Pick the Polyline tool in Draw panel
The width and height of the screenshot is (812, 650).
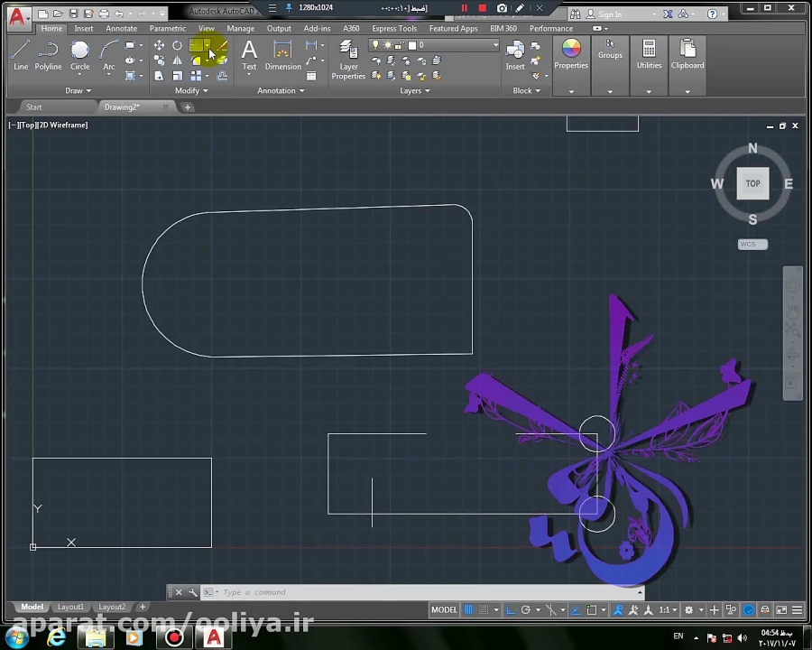click(48, 54)
